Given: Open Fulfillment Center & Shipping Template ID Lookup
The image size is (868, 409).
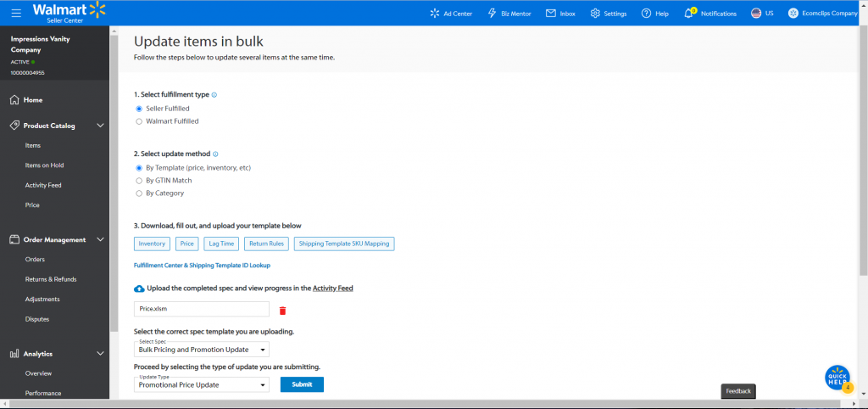Looking at the screenshot, I should [x=202, y=266].
